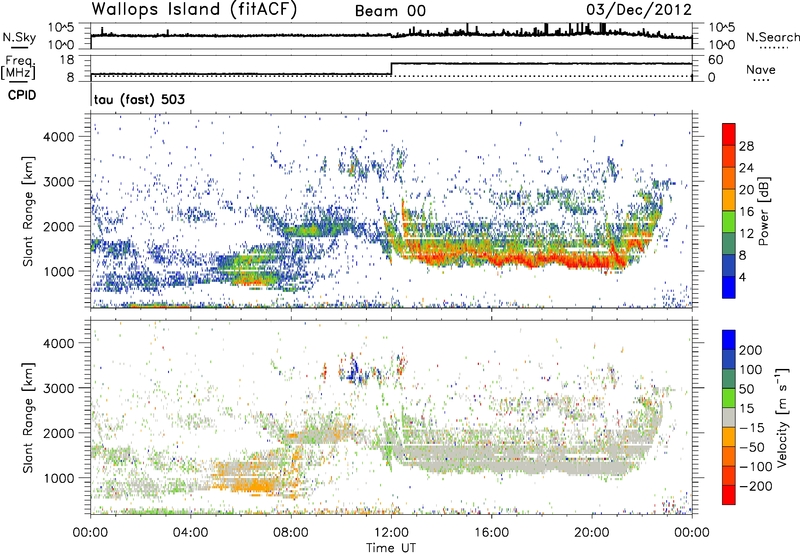Click the 4 label on power colorbar
Screen dimensions: 800x554
(742, 277)
